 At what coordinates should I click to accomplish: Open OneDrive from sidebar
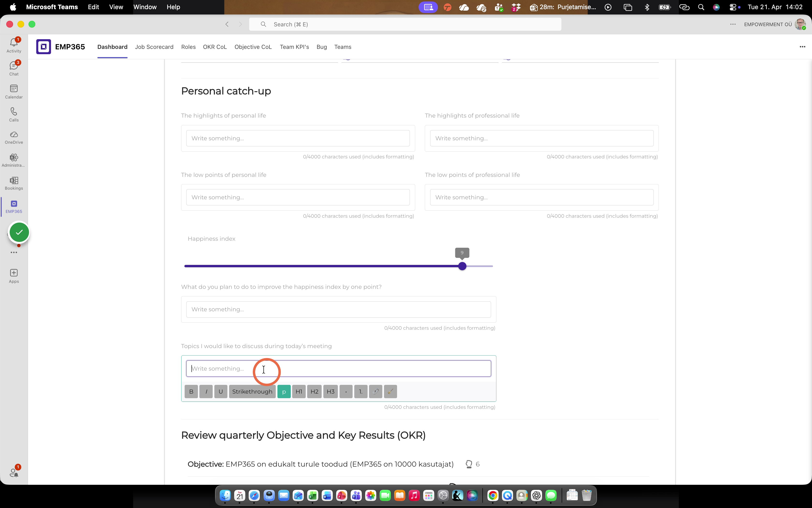(x=14, y=137)
